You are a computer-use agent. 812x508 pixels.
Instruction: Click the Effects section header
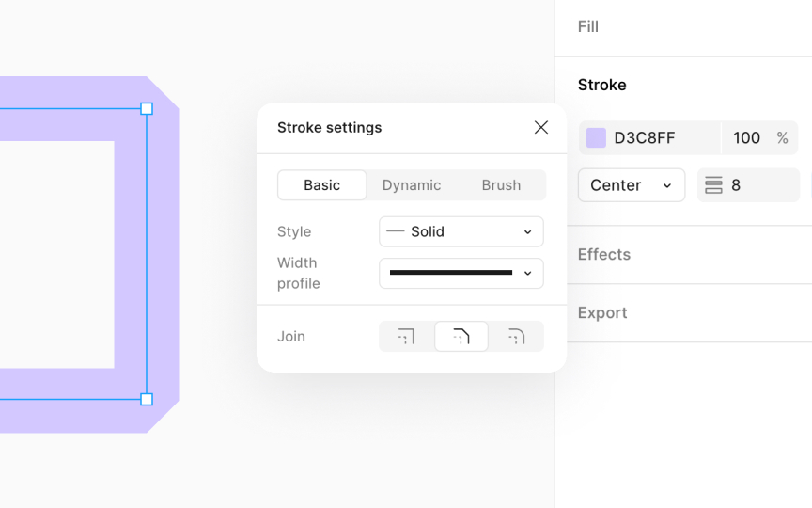click(x=604, y=254)
